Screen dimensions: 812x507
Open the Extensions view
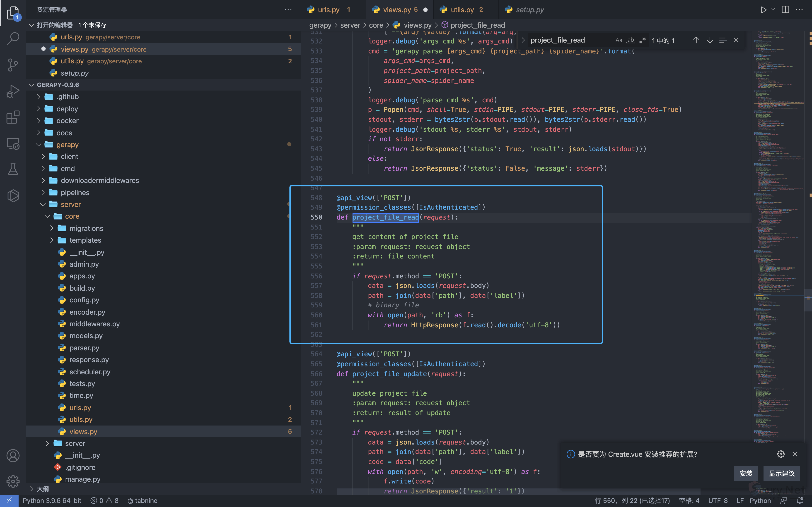click(x=13, y=117)
